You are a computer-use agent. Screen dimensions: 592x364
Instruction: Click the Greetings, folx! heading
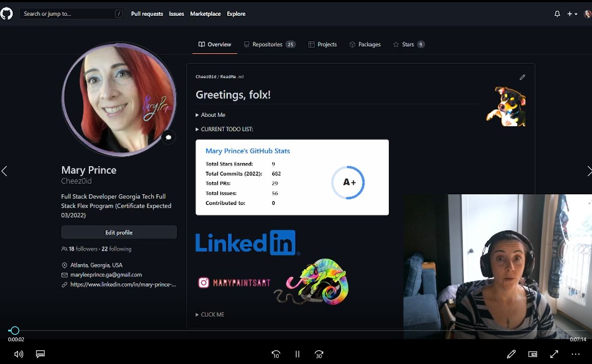[x=233, y=95]
